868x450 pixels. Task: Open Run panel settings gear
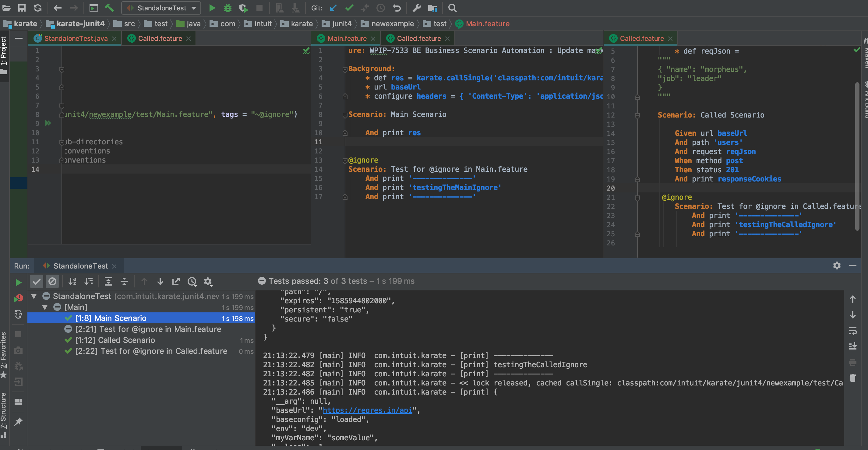(837, 265)
